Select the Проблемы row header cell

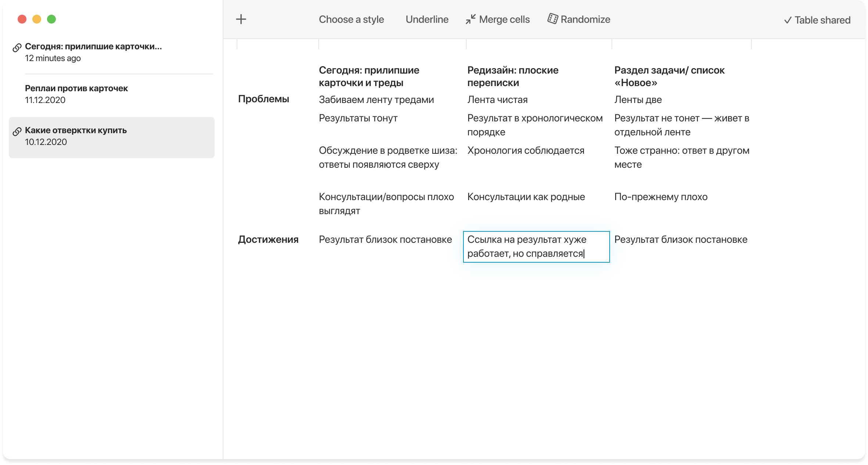point(263,99)
